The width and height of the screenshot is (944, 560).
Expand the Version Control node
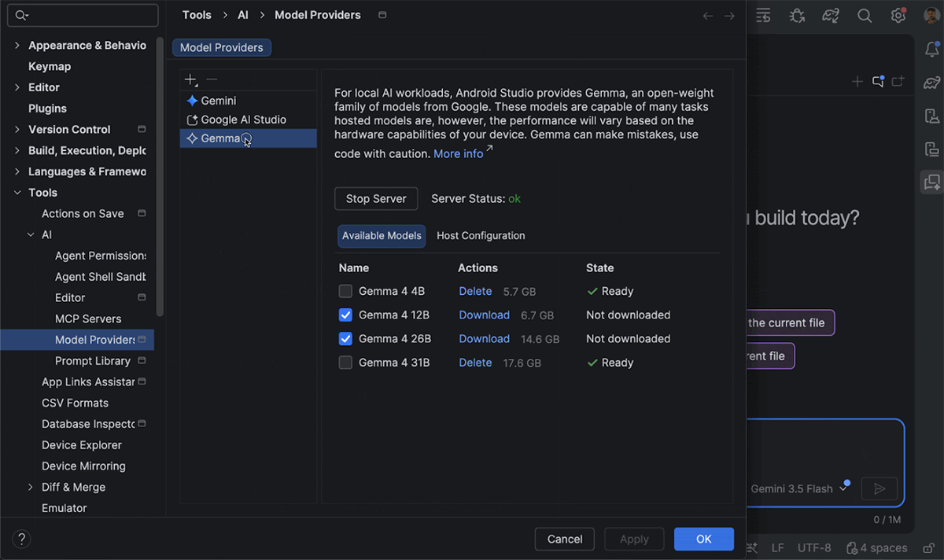point(17,130)
